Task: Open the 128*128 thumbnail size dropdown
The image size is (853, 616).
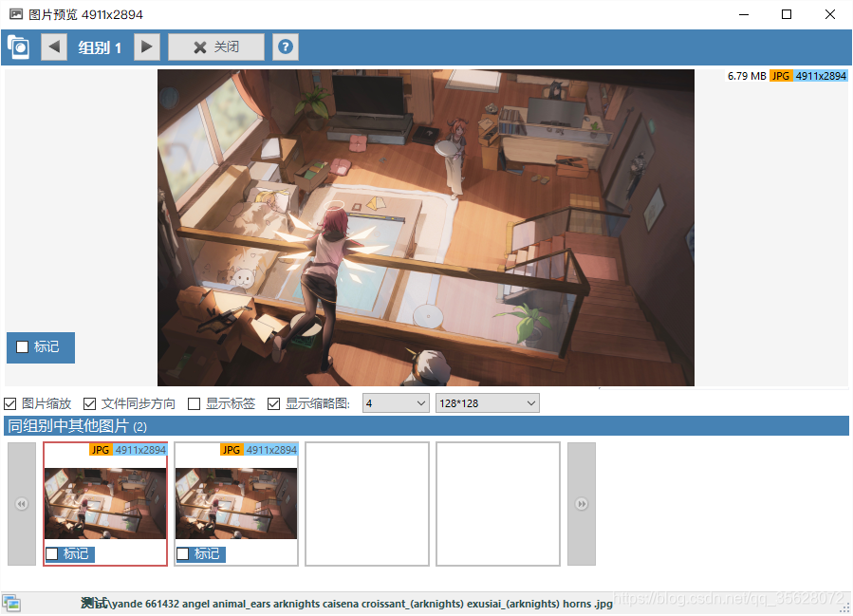Action: (x=488, y=403)
